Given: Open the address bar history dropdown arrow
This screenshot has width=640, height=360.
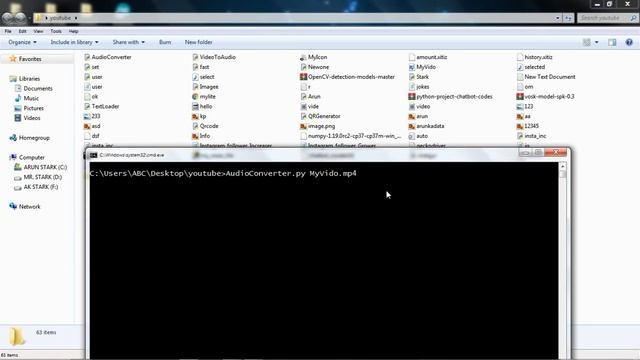Looking at the screenshot, I should [558, 18].
